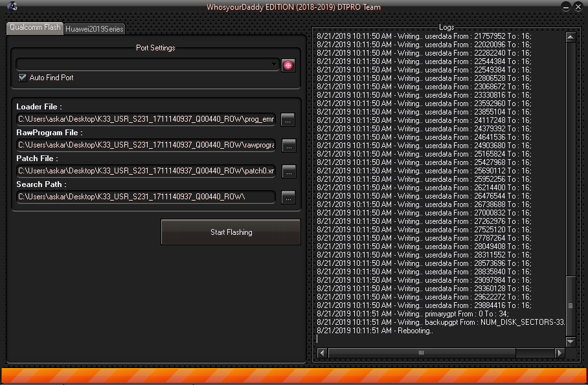Minimize the WhosyourDaddy window
This screenshot has height=385, width=588.
pyautogui.click(x=566, y=6)
